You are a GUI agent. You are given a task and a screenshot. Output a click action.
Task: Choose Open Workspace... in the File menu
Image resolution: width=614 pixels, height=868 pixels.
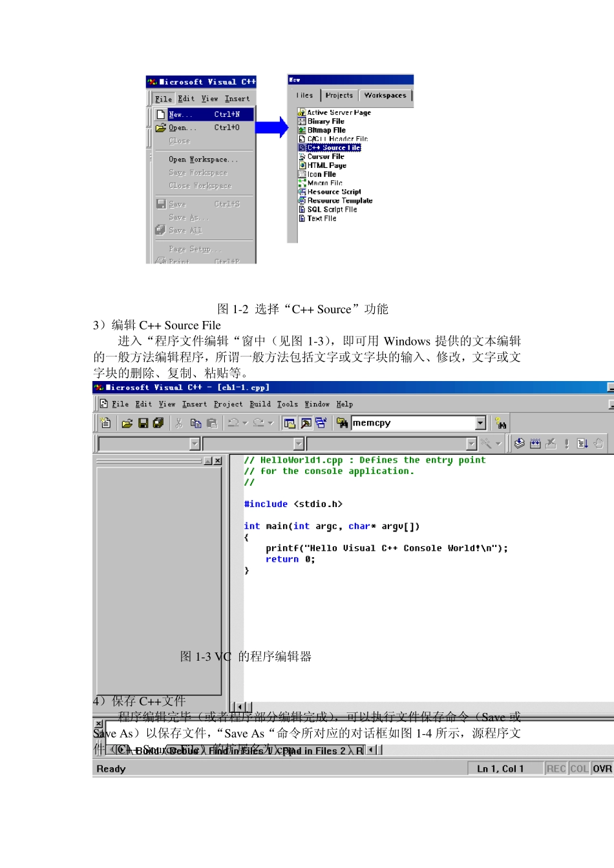tap(203, 160)
